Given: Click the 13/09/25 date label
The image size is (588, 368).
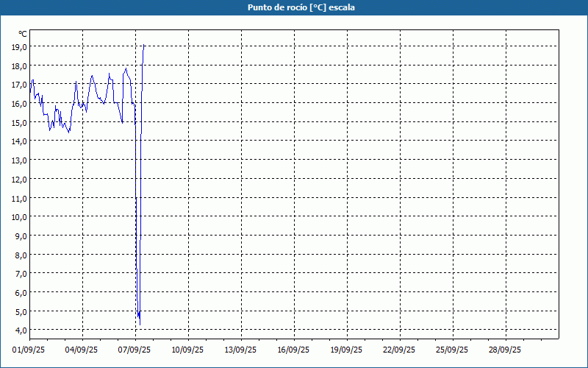Looking at the screenshot, I should pyautogui.click(x=240, y=350).
